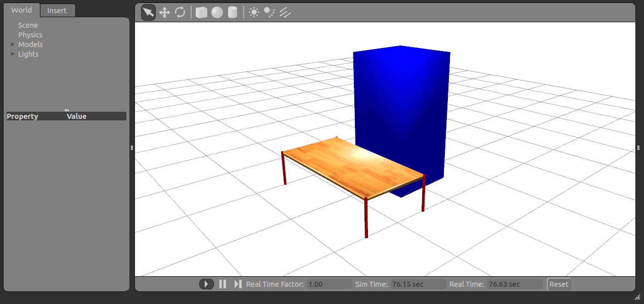644x304 pixels.
Task: Open the World tab
Action: pyautogui.click(x=21, y=10)
